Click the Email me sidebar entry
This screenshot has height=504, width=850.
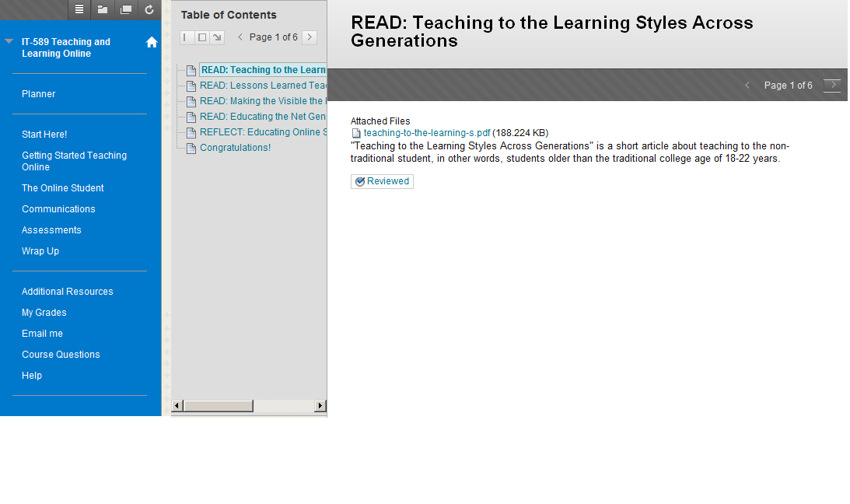pos(42,333)
